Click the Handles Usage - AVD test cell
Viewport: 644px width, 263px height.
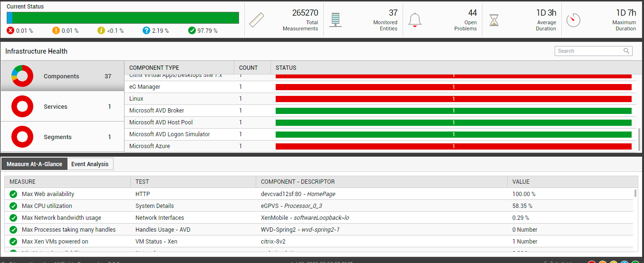pyautogui.click(x=163, y=230)
